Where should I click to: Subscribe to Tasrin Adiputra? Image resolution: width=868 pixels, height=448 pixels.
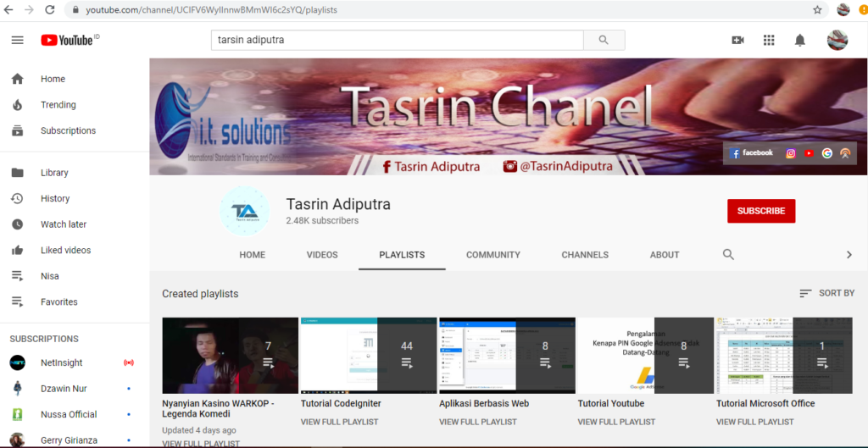pyautogui.click(x=761, y=211)
